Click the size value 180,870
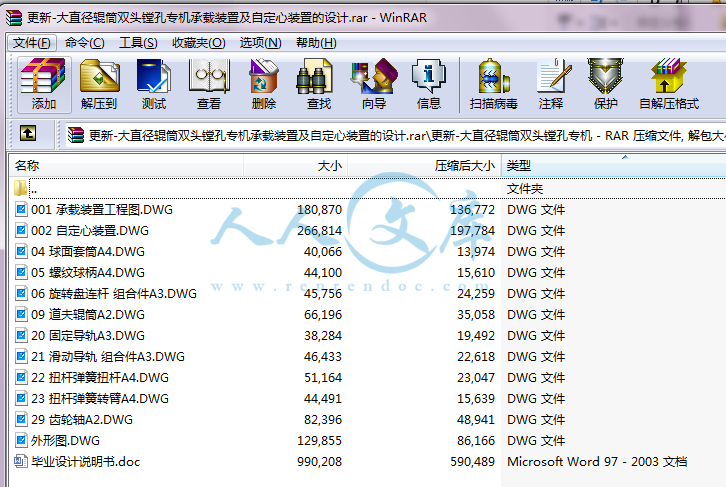 319,210
